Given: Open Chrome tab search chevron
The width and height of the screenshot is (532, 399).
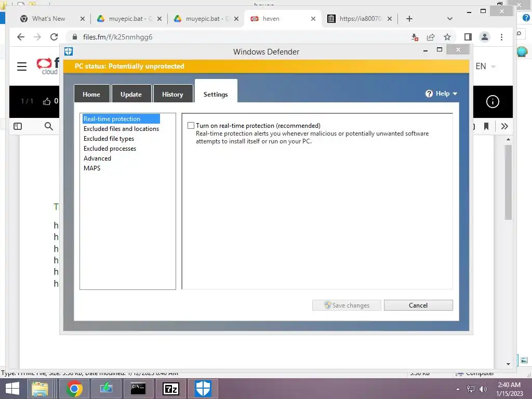Looking at the screenshot, I should (450, 19).
